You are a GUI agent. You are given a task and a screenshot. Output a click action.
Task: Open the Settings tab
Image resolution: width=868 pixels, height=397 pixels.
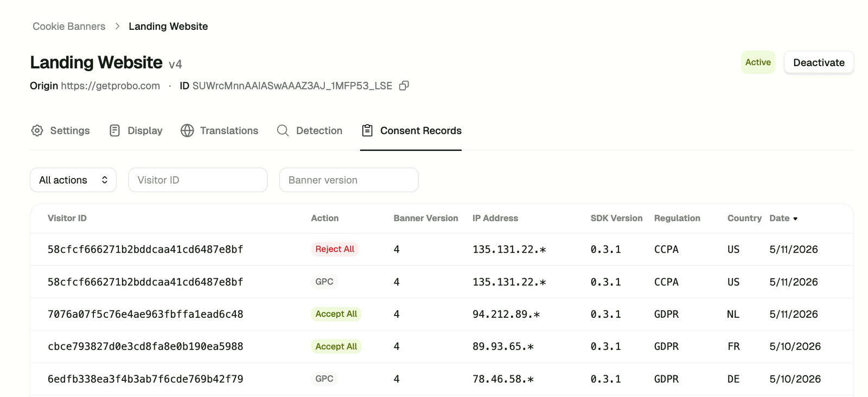[60, 131]
